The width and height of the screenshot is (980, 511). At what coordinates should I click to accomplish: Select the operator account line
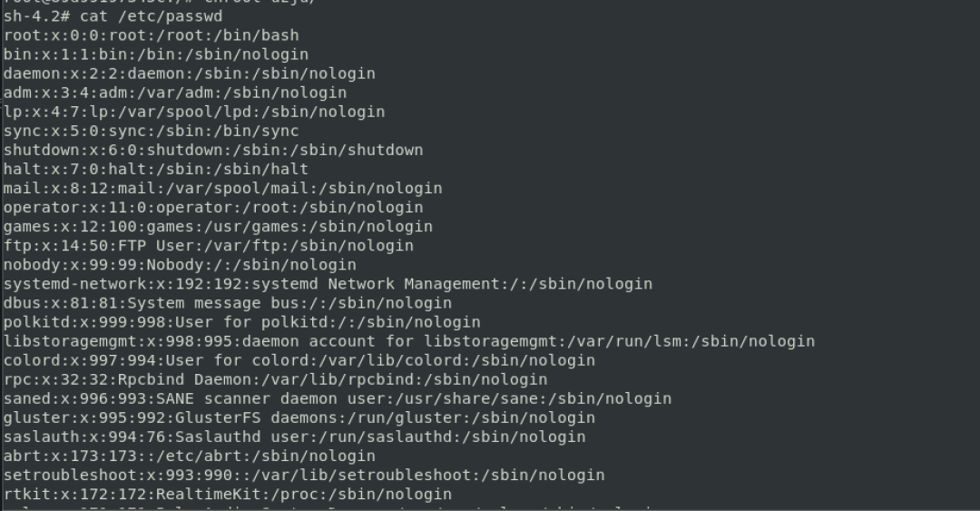point(213,208)
